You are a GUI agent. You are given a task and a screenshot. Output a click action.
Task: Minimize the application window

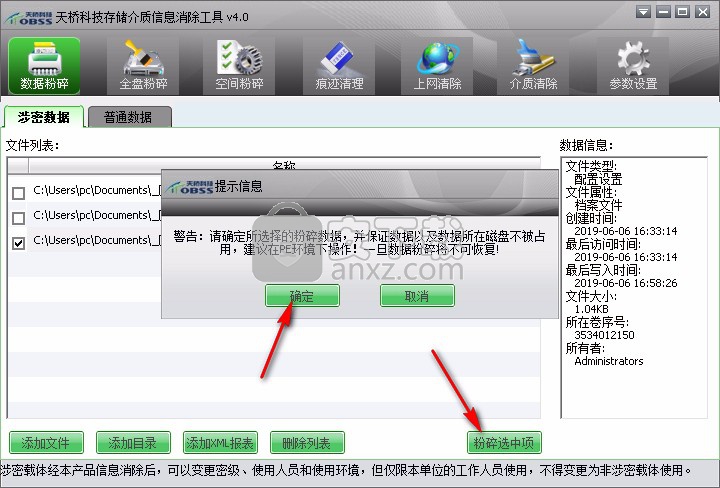(663, 12)
